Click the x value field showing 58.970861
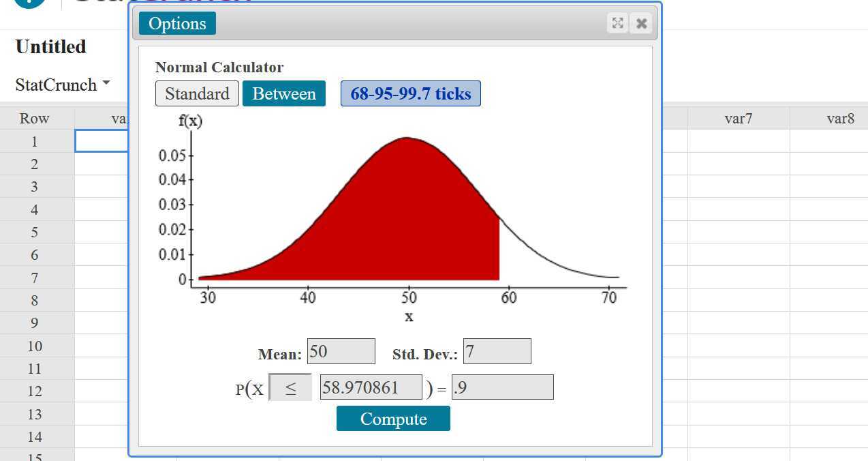This screenshot has width=868, height=461. pyautogui.click(x=371, y=387)
